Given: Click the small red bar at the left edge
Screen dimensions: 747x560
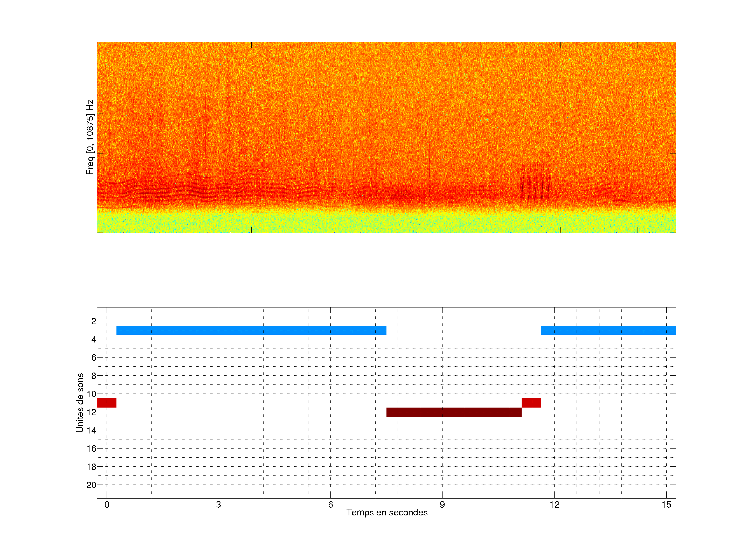Looking at the screenshot, I should point(107,403).
